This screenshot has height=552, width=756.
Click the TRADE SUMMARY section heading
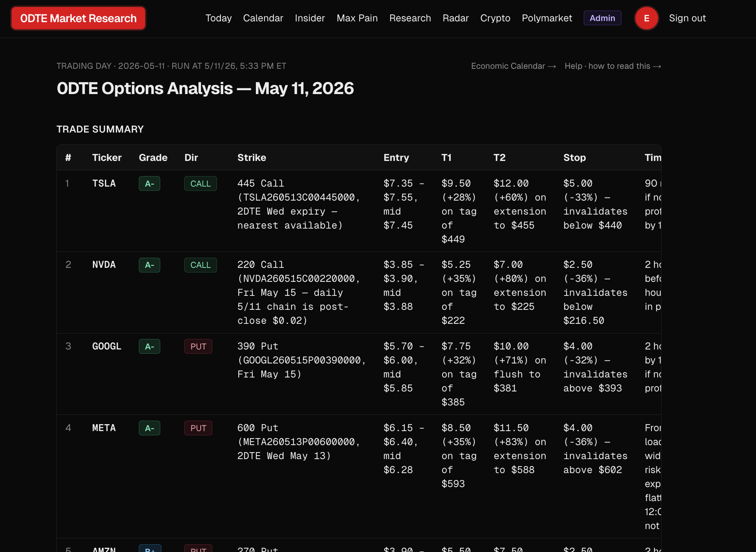click(x=100, y=129)
